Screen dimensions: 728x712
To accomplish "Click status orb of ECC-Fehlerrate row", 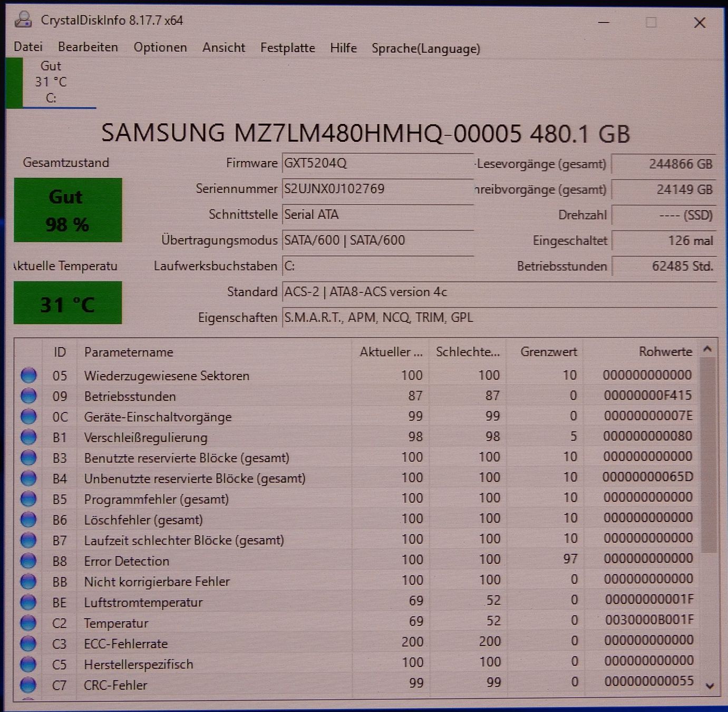I will click(28, 643).
